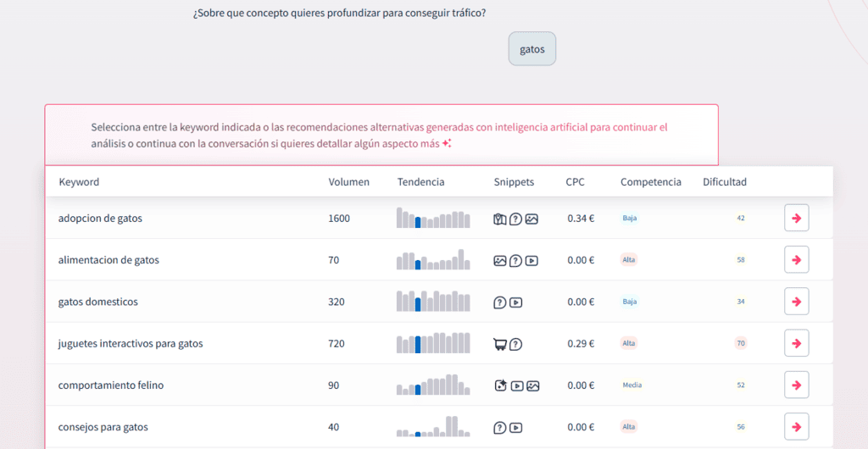Image resolution: width=868 pixels, height=449 pixels.
Task: Click the 0.29 € CPC value
Action: point(581,344)
